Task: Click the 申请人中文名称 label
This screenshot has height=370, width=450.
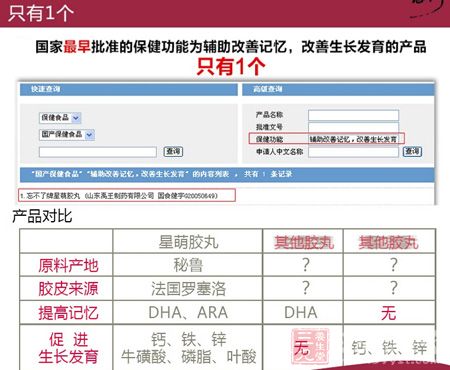Action: point(279,152)
